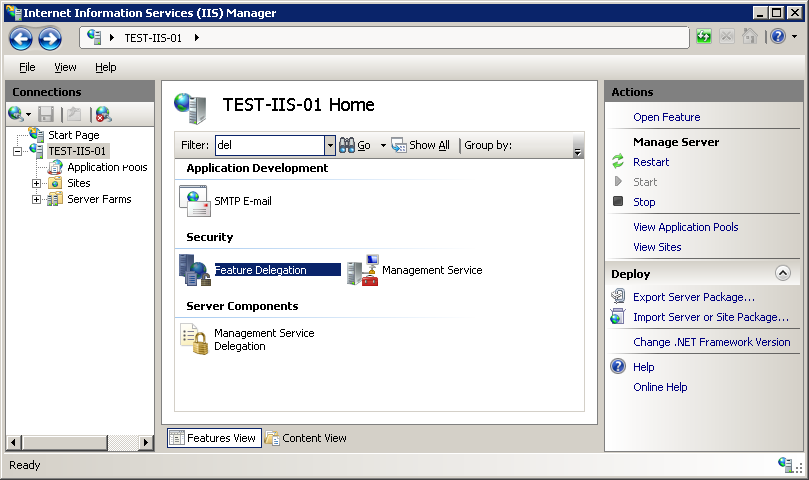Click the Save icon in Connections toolbar
This screenshot has height=480, width=809.
click(x=46, y=114)
